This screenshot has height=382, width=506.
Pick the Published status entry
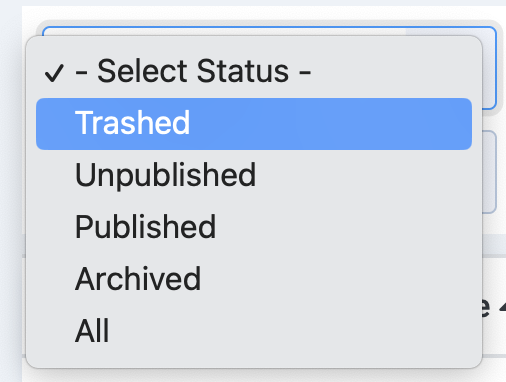[254, 227]
